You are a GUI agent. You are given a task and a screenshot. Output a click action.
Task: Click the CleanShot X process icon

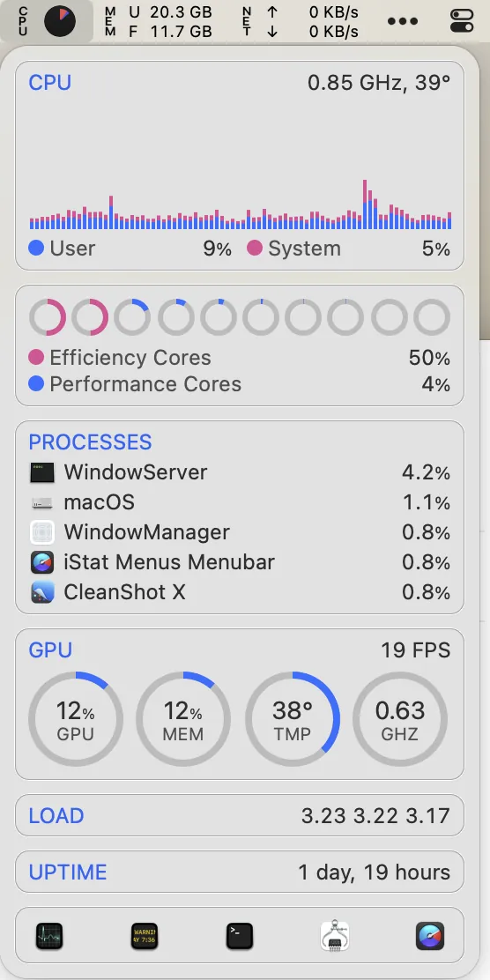(42, 592)
